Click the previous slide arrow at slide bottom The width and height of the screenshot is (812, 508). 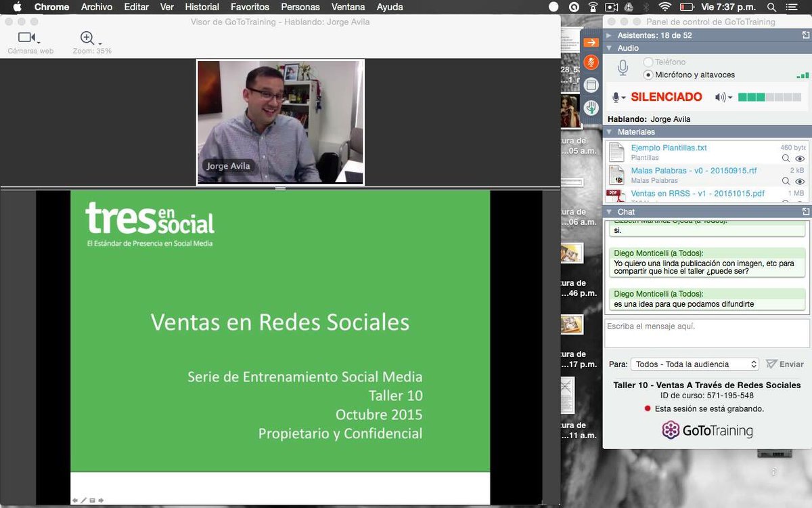pos(76,501)
